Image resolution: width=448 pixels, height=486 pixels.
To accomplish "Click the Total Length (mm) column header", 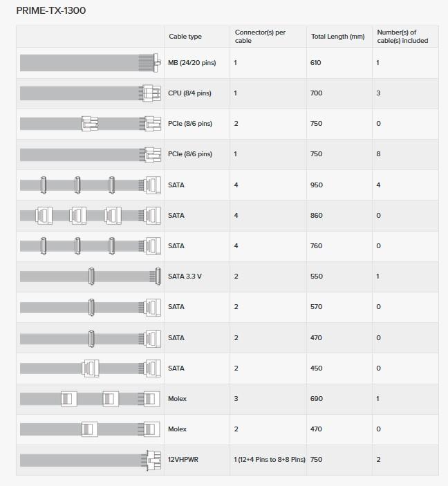I will click(x=337, y=37).
